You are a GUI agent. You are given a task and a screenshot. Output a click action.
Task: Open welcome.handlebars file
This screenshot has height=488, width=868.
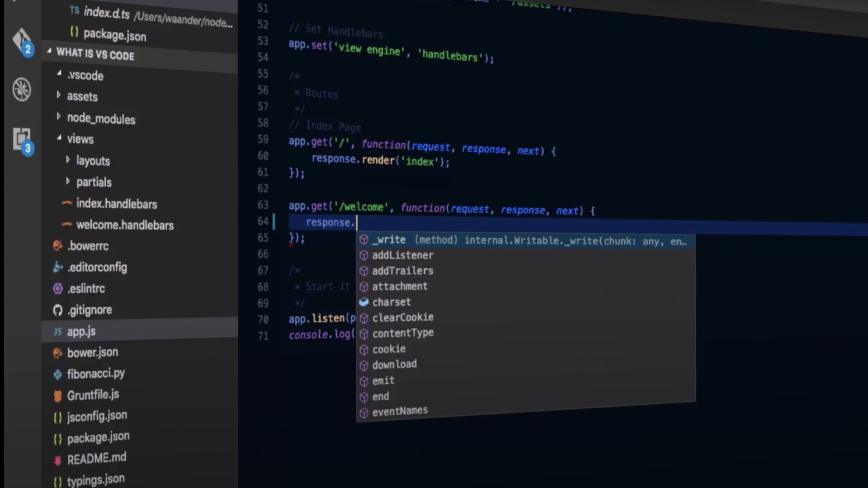point(125,225)
